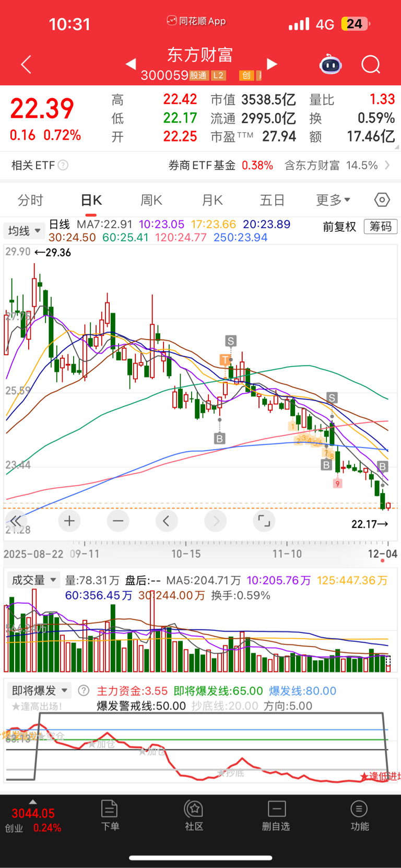401x868 pixels.
Task: Click the 市值 3538.5亿 value
Action: [x=253, y=99]
